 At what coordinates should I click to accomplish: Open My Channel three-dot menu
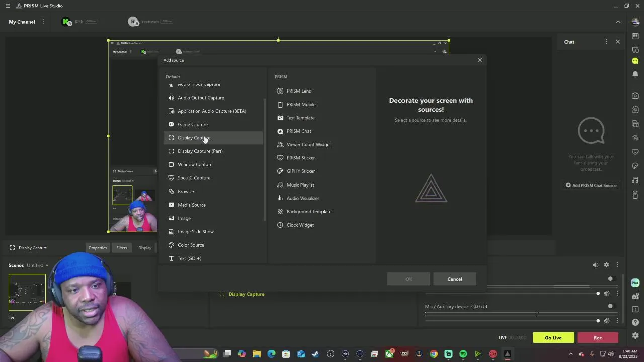(x=43, y=22)
